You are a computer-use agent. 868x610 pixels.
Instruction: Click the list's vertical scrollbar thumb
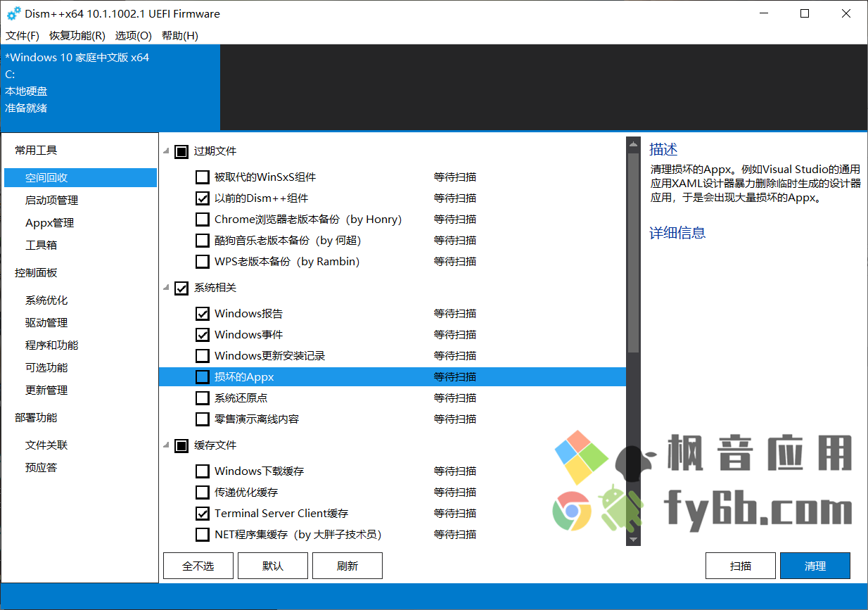pos(633,251)
